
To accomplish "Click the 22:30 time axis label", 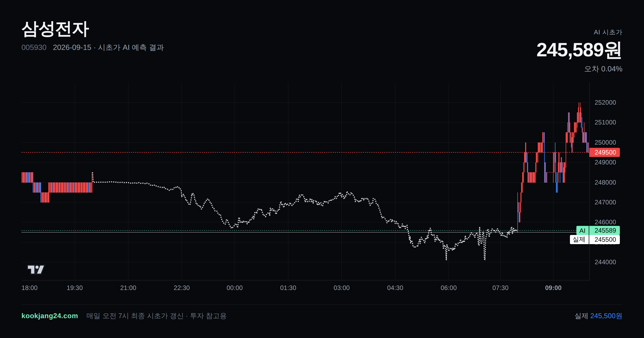I will point(182,288).
